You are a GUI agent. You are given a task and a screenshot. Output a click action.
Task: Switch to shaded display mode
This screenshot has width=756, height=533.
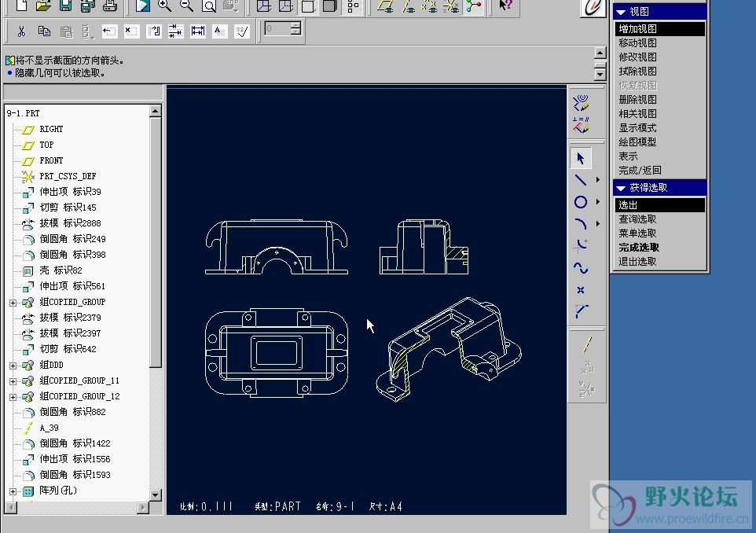(330, 6)
